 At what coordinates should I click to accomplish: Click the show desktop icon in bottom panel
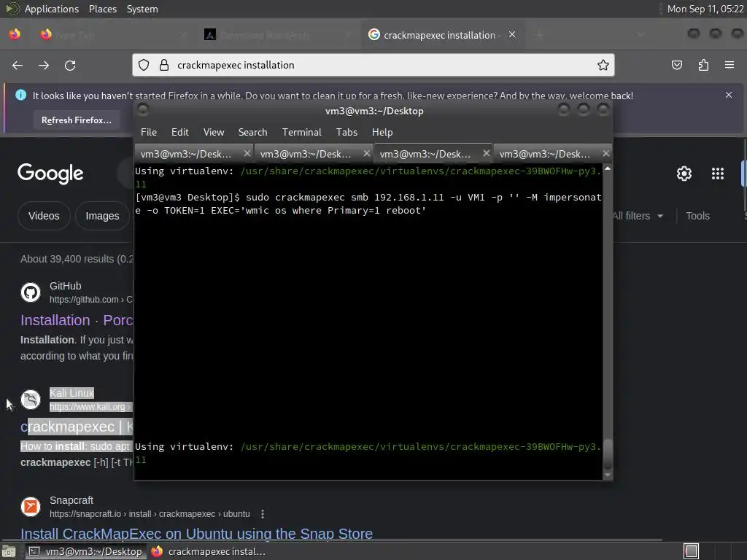(9, 551)
